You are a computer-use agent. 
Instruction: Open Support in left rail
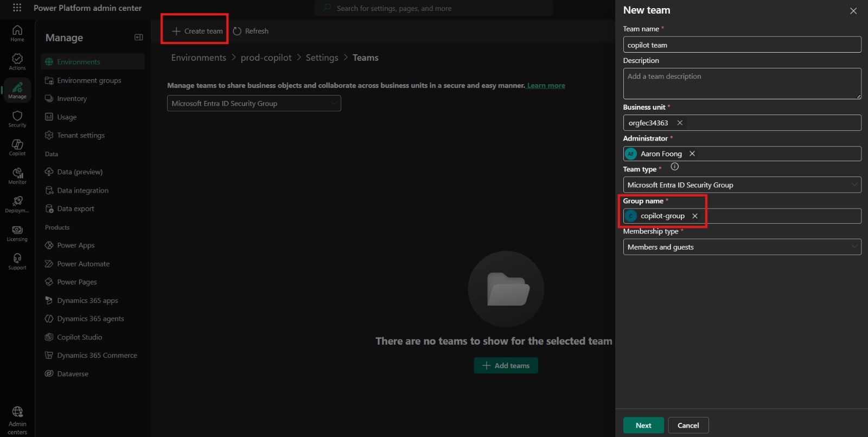click(x=17, y=262)
